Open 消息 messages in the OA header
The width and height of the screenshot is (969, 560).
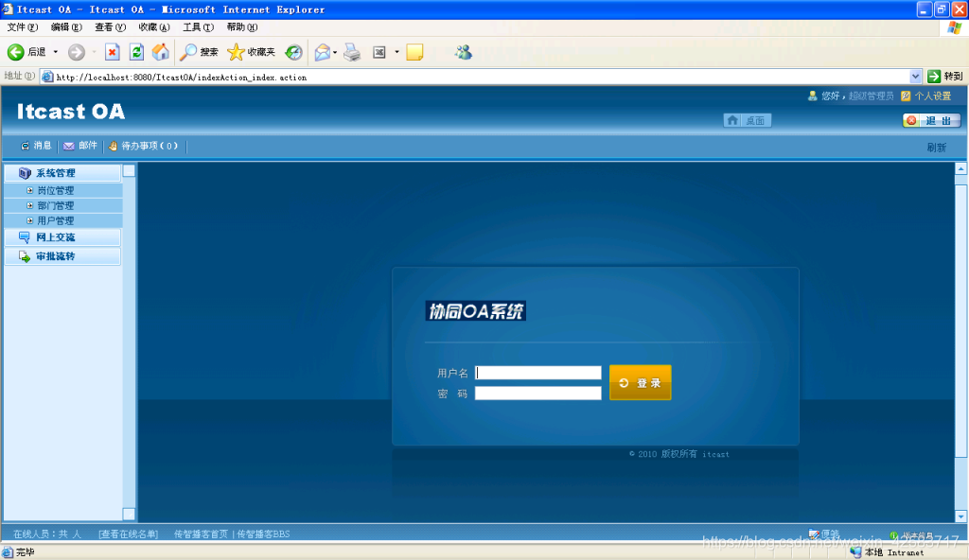36,146
